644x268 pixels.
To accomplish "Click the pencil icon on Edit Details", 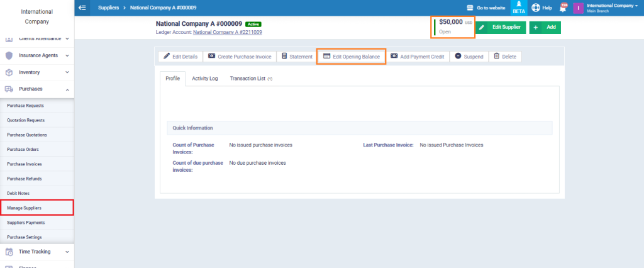I will click(166, 57).
